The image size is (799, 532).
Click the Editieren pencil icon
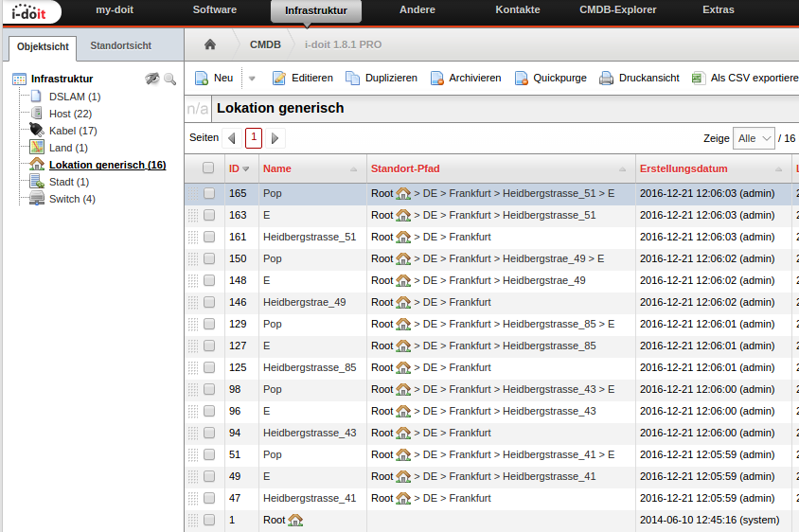279,78
